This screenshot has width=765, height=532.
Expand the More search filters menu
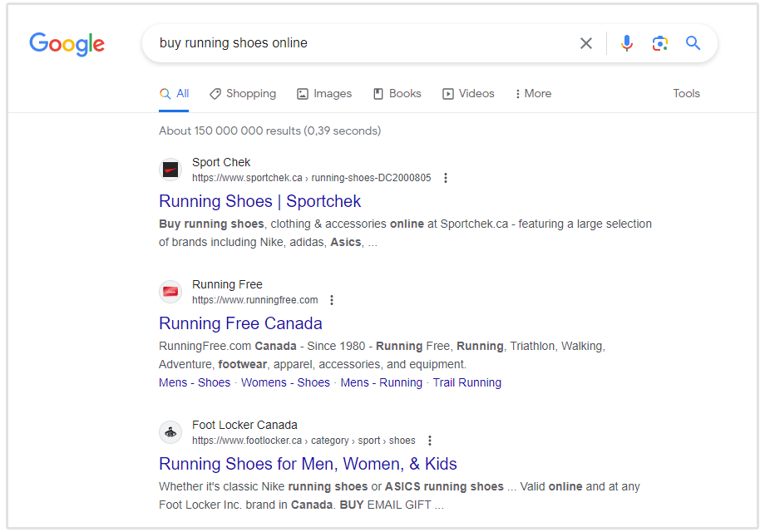click(533, 94)
